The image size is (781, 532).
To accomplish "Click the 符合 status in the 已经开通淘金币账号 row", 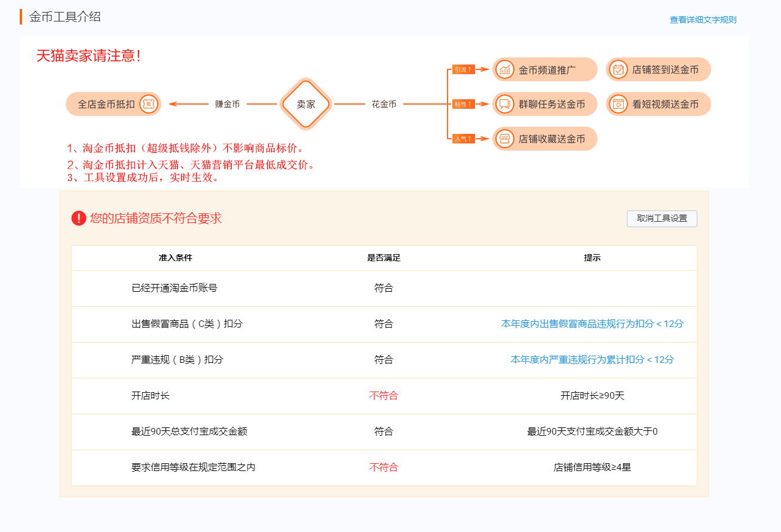I will coord(384,288).
